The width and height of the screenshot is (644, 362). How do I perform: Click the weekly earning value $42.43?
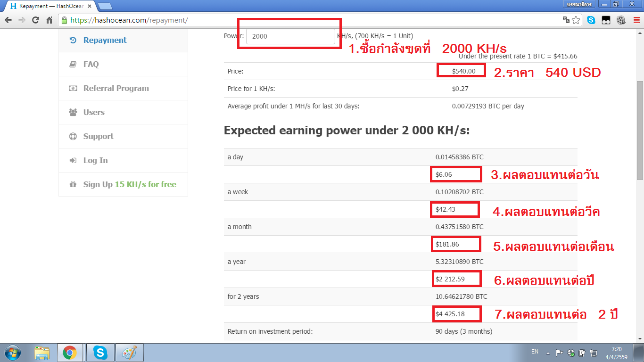(x=446, y=209)
